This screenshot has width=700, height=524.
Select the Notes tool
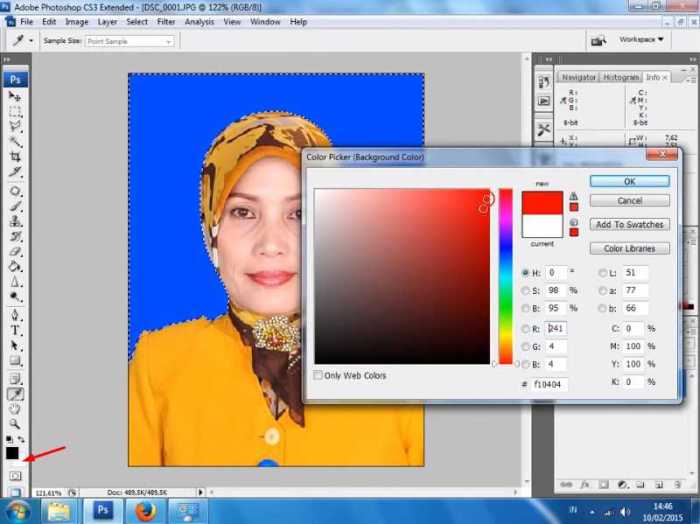click(x=15, y=379)
